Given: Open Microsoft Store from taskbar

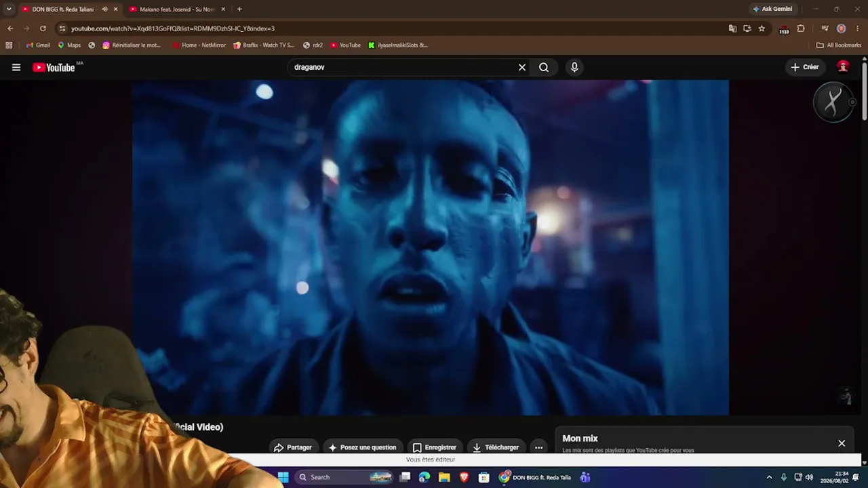Looking at the screenshot, I should pyautogui.click(x=484, y=477).
